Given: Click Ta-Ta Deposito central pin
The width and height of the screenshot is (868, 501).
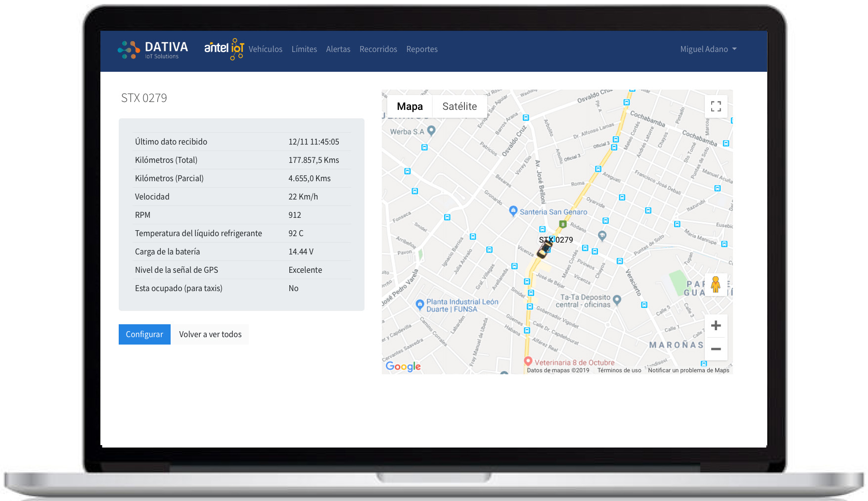Looking at the screenshot, I should 617,300.
